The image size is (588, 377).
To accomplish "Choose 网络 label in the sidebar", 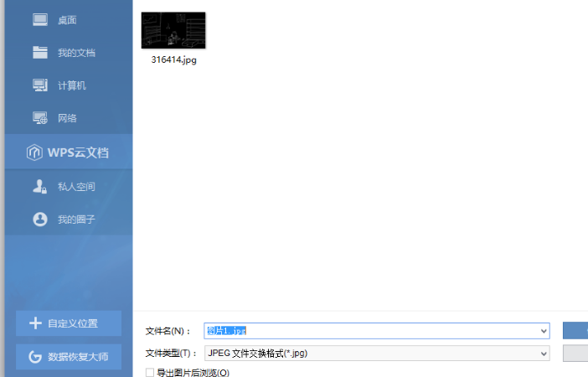I will (x=67, y=118).
